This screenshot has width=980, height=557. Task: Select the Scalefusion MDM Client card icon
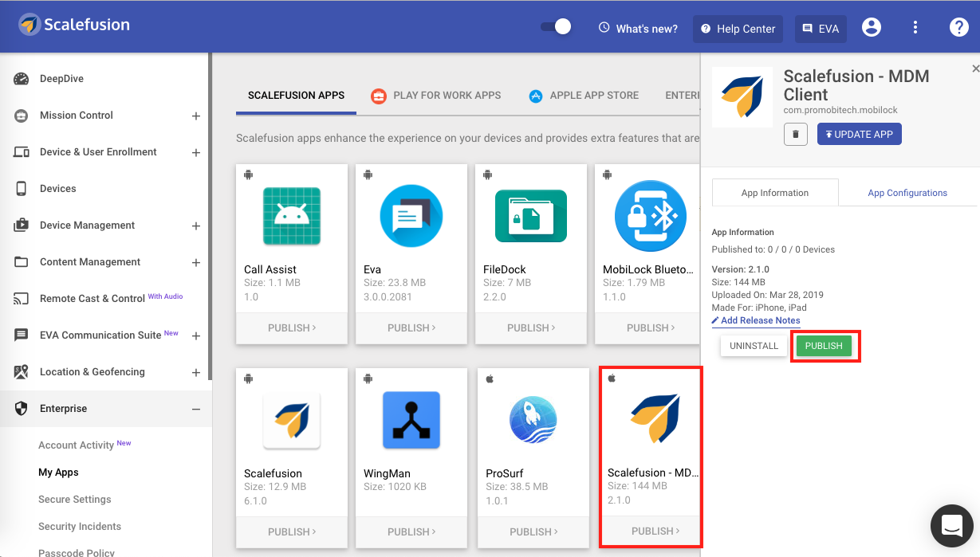(654, 418)
